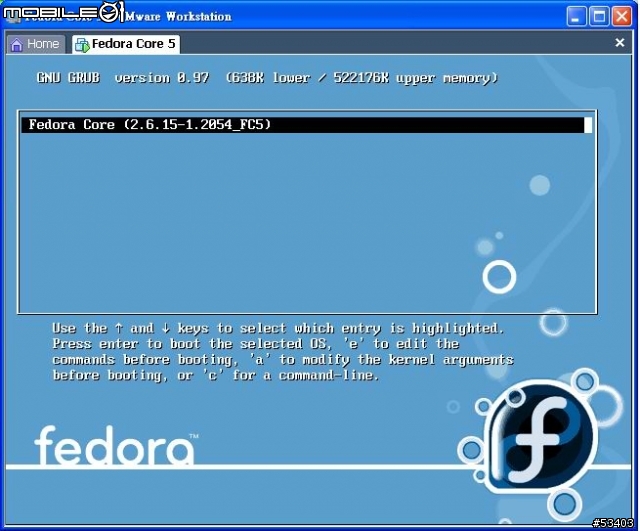Select Fedora Core (2.6.15-1.2054_FC5) boot entry
Screen dimensions: 640x531
(x=307, y=125)
